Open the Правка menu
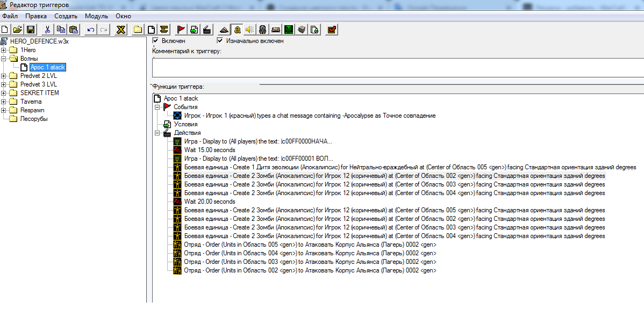 36,16
